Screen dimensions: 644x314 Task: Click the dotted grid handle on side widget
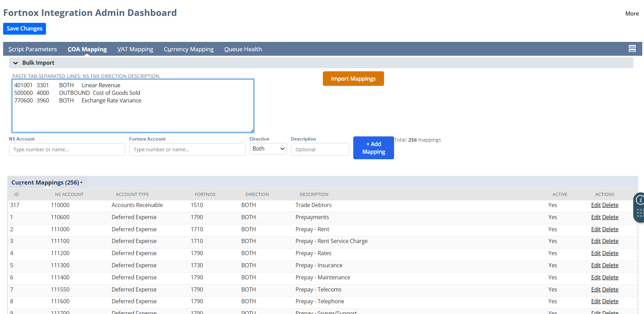tap(640, 213)
